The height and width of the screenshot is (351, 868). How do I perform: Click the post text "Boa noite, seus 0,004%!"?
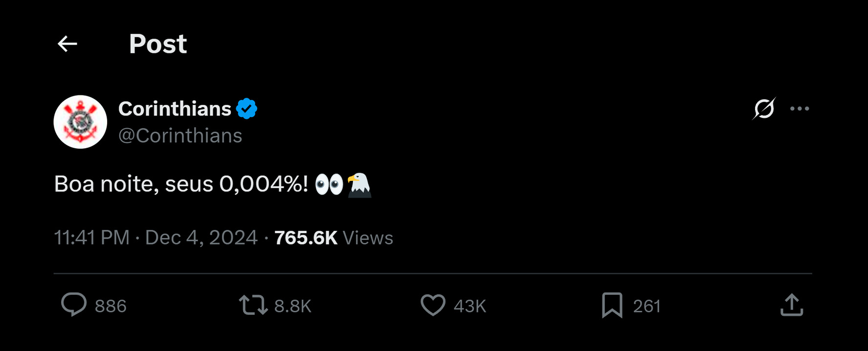click(x=181, y=184)
